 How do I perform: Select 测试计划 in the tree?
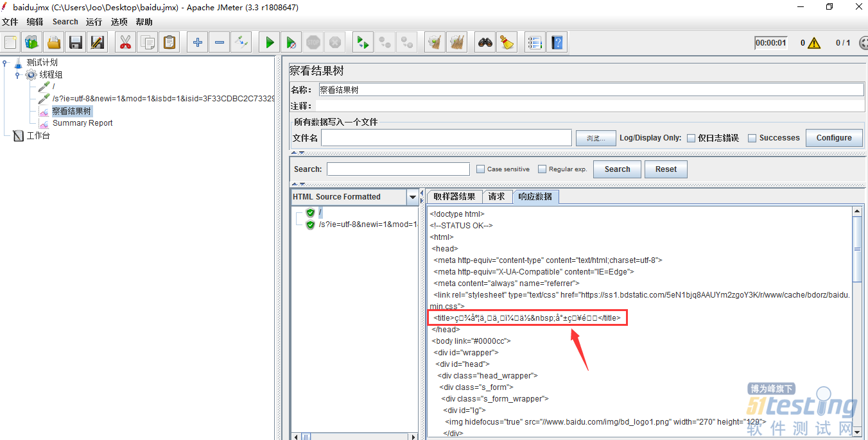click(42, 63)
